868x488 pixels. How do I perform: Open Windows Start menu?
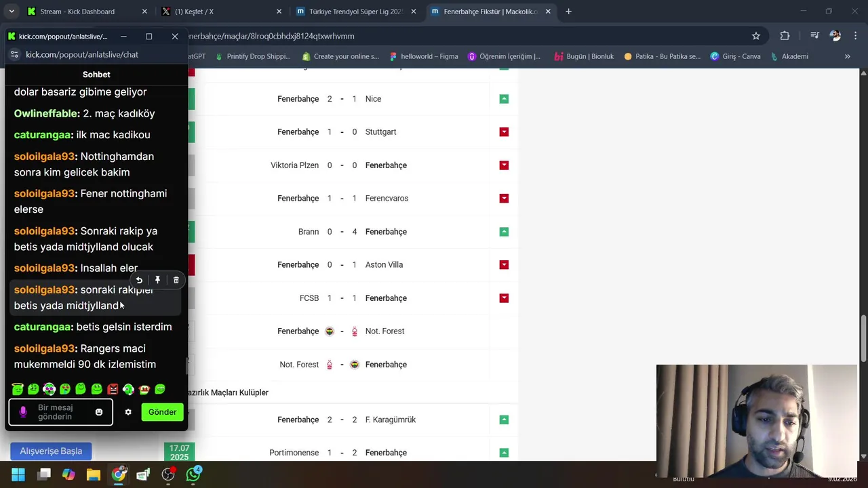tap(18, 474)
